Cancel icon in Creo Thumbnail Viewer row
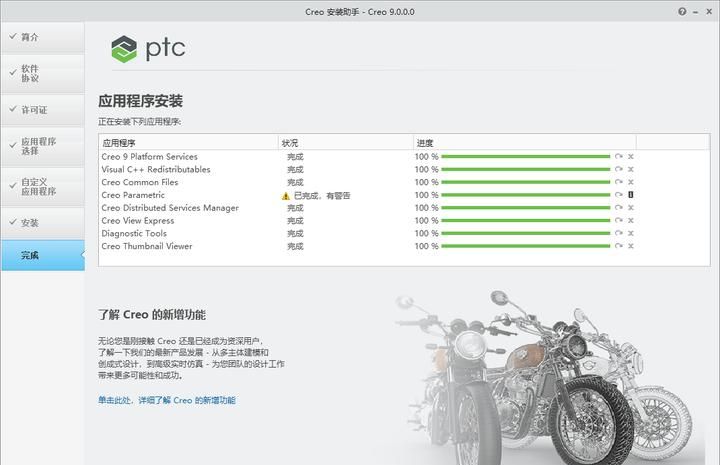The width and height of the screenshot is (720, 465). point(631,246)
